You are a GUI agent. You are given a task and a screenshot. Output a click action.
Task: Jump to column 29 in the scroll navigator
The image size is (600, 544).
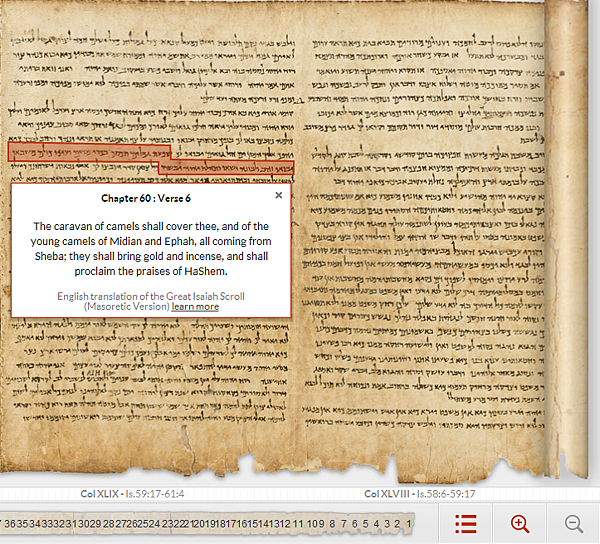click(x=96, y=524)
